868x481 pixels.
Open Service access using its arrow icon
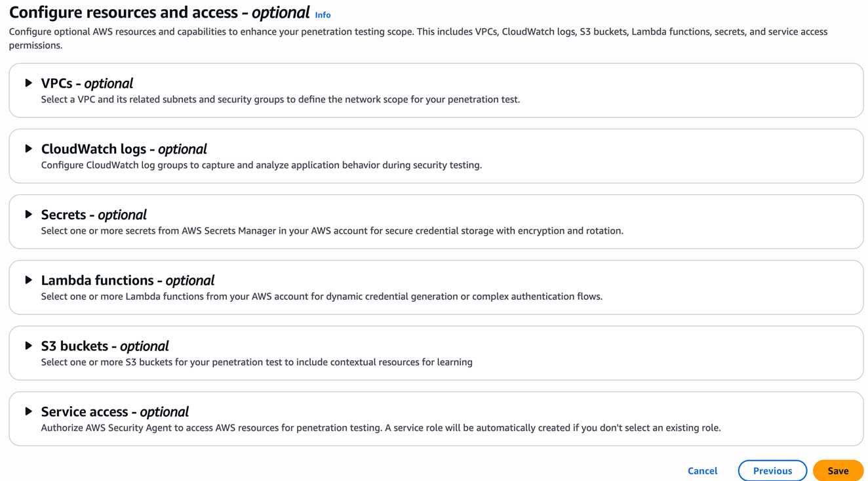click(29, 411)
